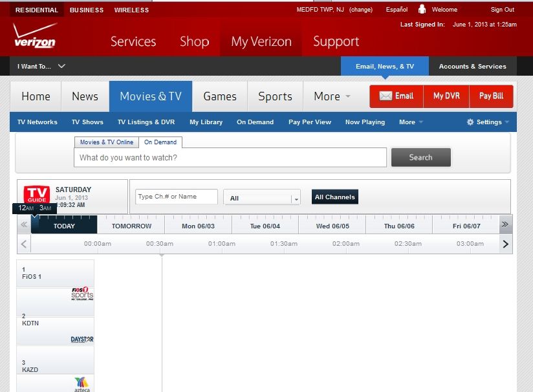
Task: Click the Azteca channel logo
Action: click(x=82, y=384)
